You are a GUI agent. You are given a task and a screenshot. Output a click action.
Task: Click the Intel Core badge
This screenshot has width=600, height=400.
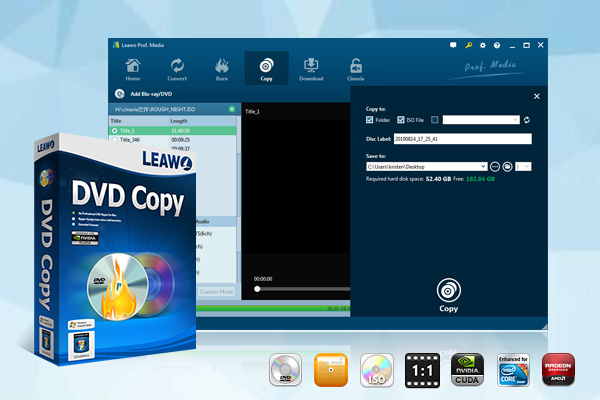click(x=513, y=370)
